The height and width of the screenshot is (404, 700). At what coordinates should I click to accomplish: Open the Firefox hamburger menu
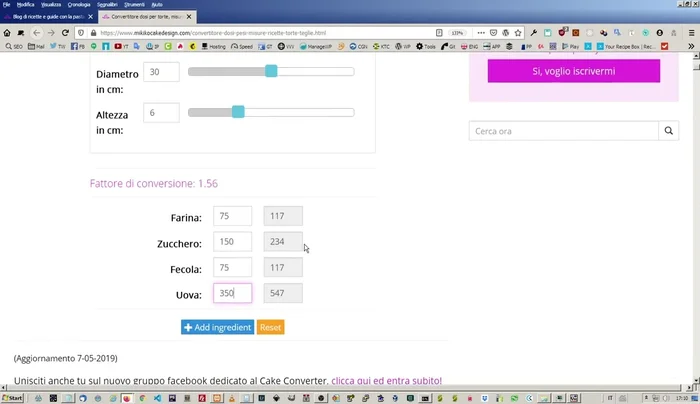pyautogui.click(x=689, y=33)
